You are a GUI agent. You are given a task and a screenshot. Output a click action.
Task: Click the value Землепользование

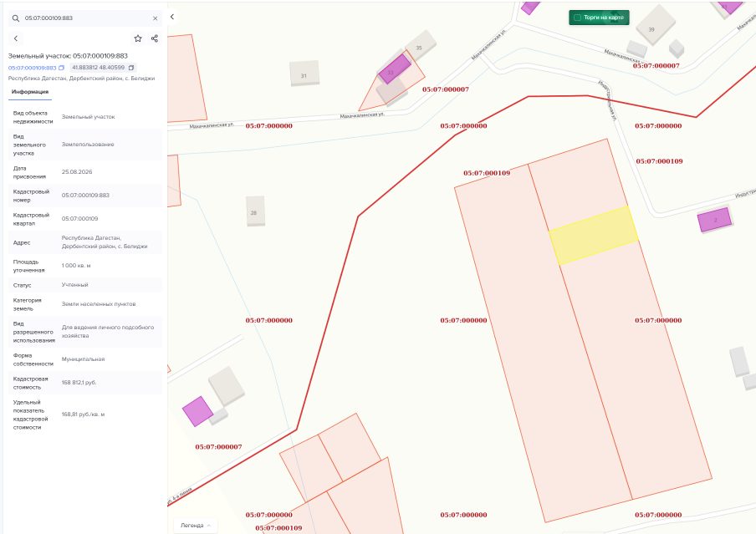pos(88,145)
